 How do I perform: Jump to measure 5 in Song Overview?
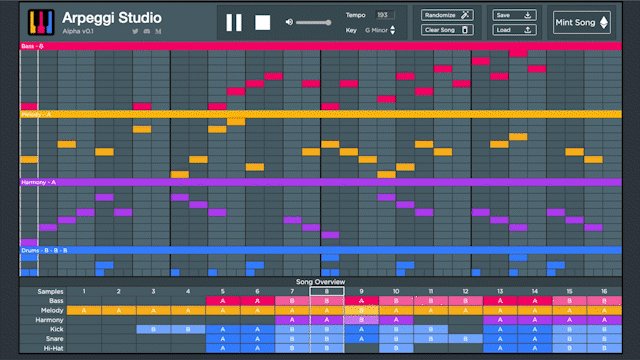click(223, 291)
